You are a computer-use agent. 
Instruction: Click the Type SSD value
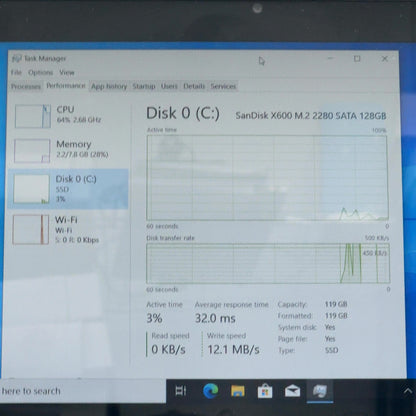[x=331, y=350]
